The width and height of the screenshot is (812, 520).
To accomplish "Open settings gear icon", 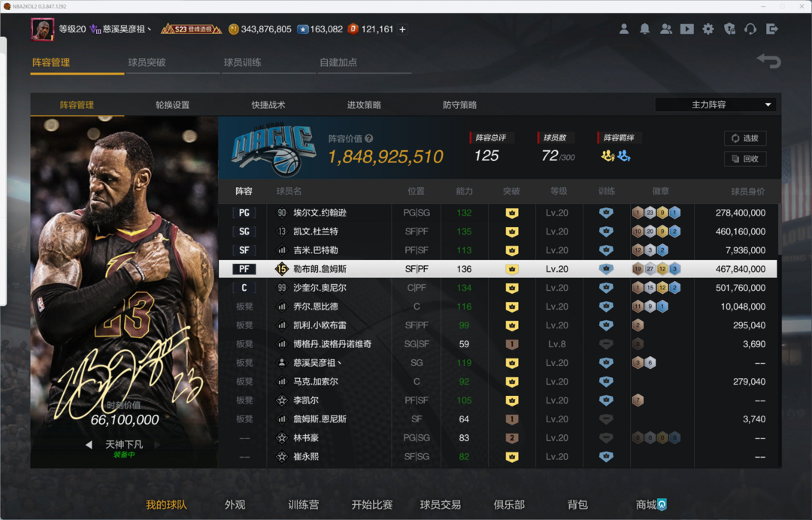I will coord(708,29).
